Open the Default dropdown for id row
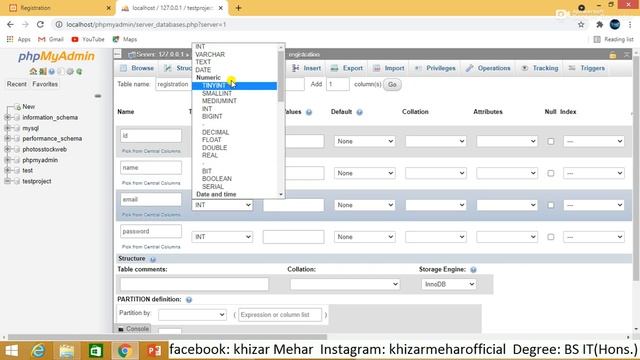Screen dimensions: 640x360 [364, 141]
